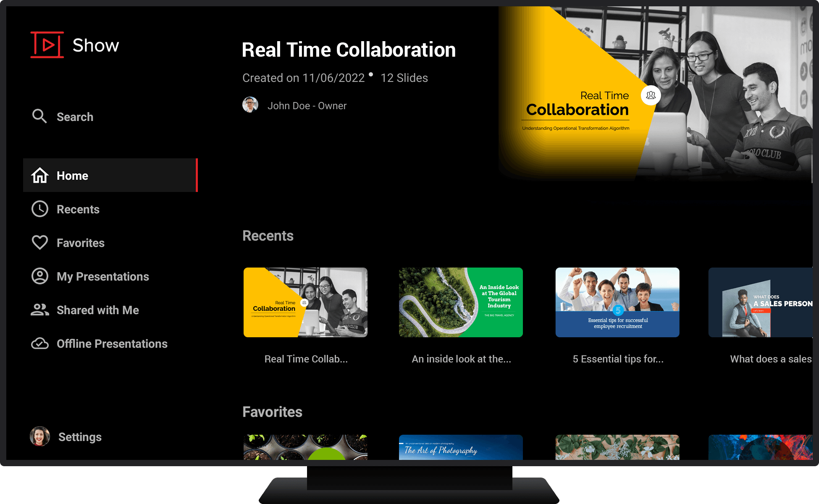Click the Settings profile avatar
The width and height of the screenshot is (819, 504).
click(40, 437)
